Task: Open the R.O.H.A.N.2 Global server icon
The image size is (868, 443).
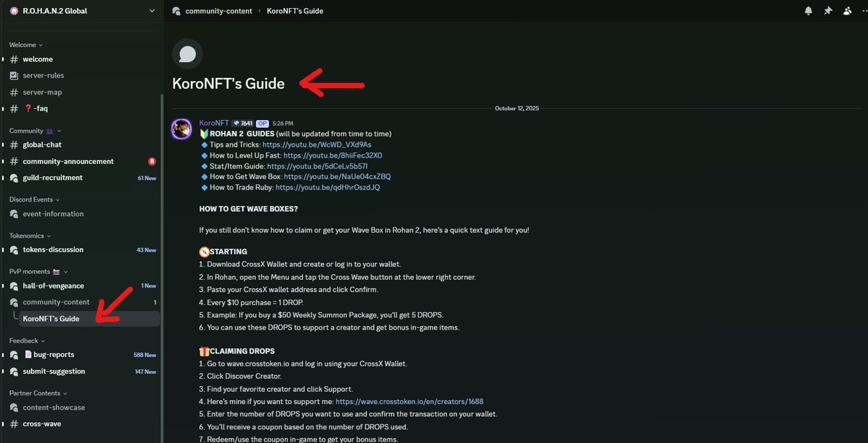Action: click(14, 11)
